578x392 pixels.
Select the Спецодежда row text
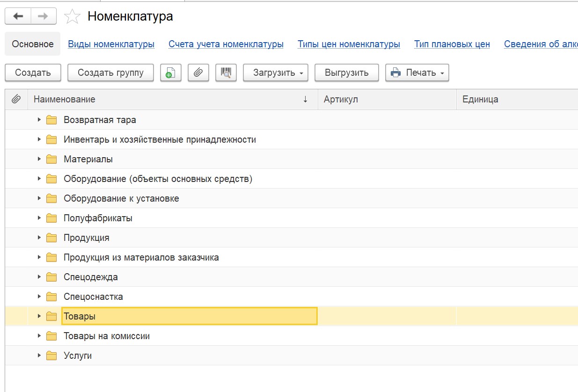pyautogui.click(x=91, y=277)
